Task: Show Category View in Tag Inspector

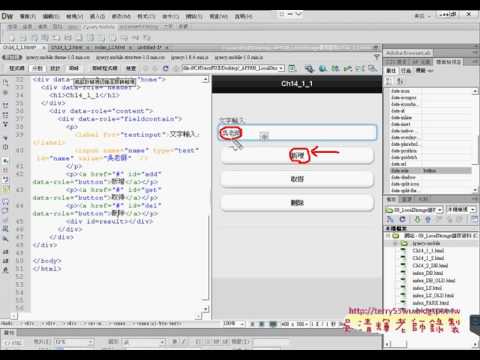Action: 389,81
